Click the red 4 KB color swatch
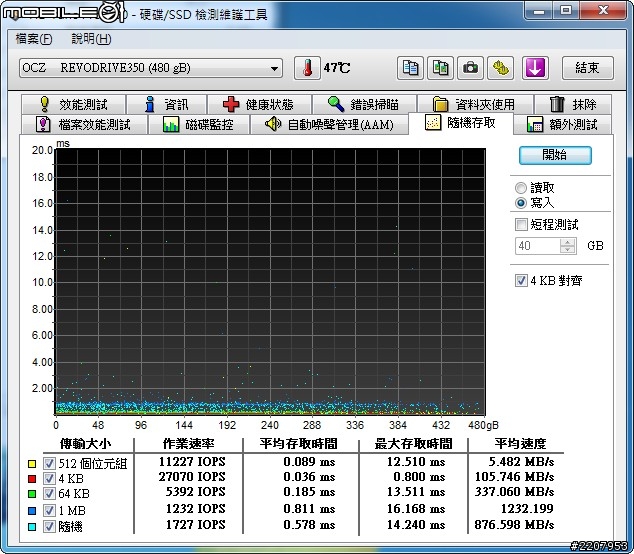This screenshot has width=634, height=554. coord(32,479)
